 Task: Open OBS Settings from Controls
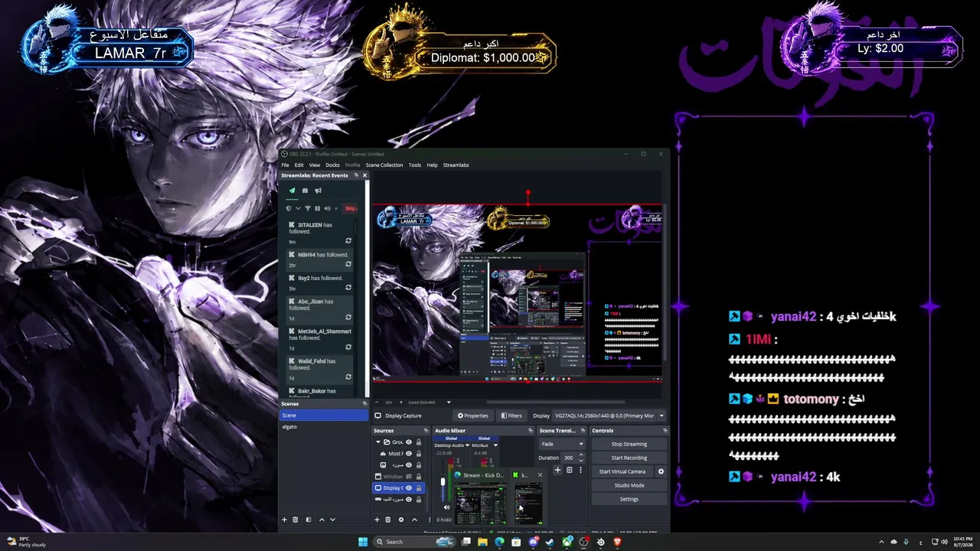click(x=629, y=499)
